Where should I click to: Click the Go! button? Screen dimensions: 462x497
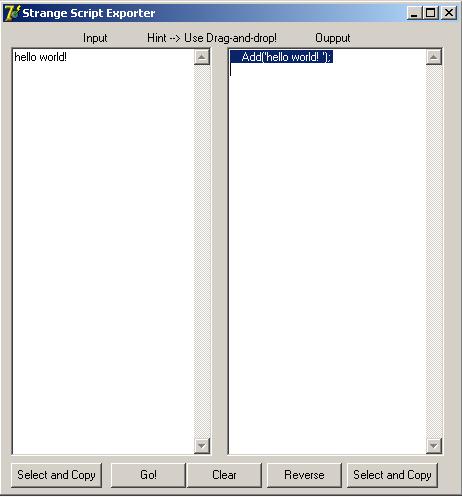coord(148,475)
